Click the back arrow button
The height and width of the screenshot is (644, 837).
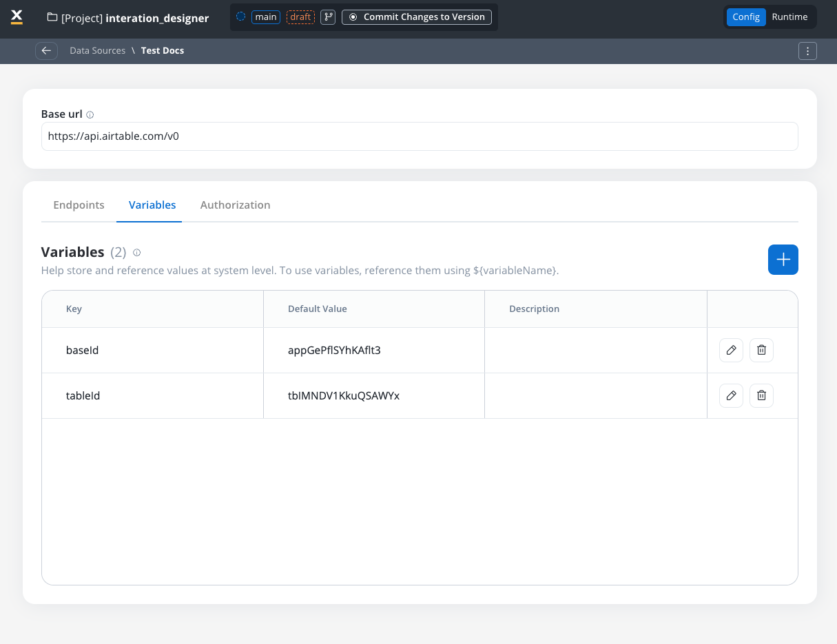[x=46, y=50]
